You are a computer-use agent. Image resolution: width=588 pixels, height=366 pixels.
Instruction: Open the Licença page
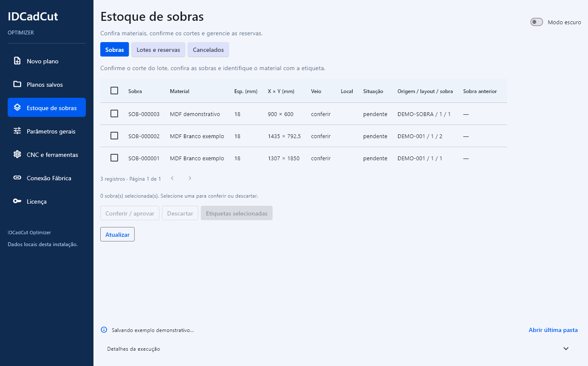[47, 201]
